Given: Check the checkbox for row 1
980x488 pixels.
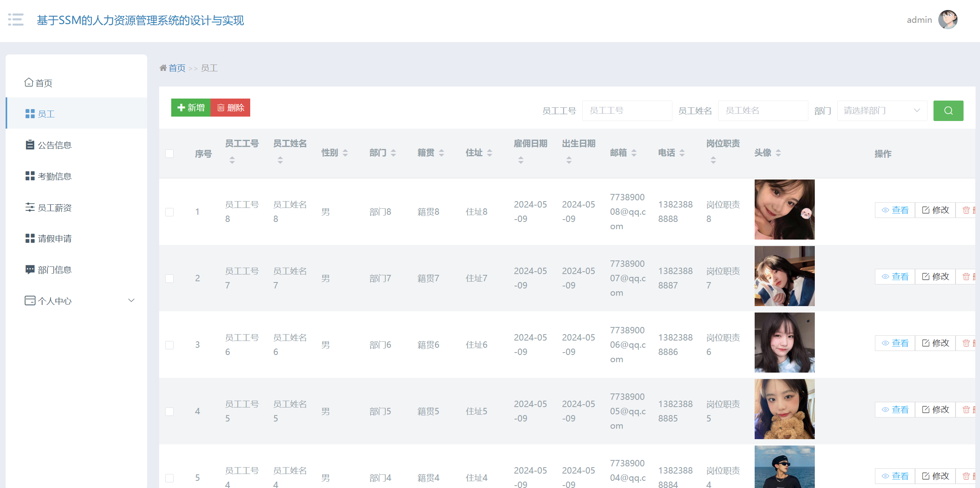Looking at the screenshot, I should coord(170,212).
